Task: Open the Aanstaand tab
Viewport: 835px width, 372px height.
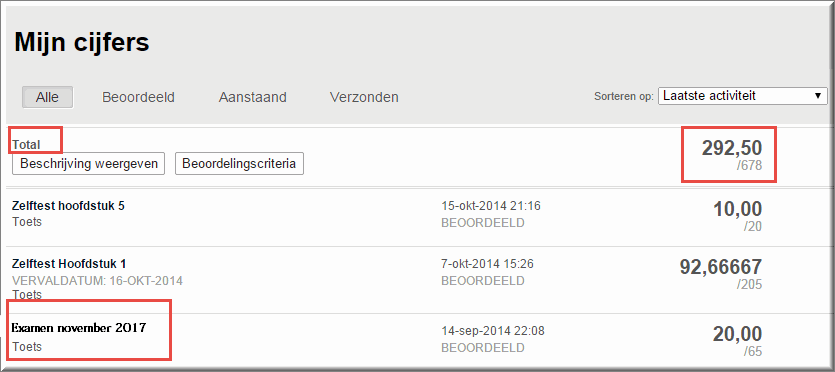Action: click(252, 97)
